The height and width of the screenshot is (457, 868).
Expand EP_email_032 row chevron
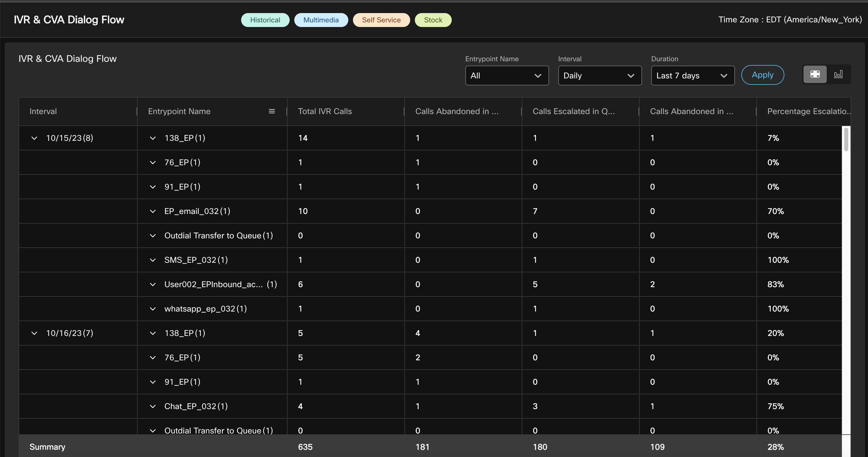(x=153, y=211)
